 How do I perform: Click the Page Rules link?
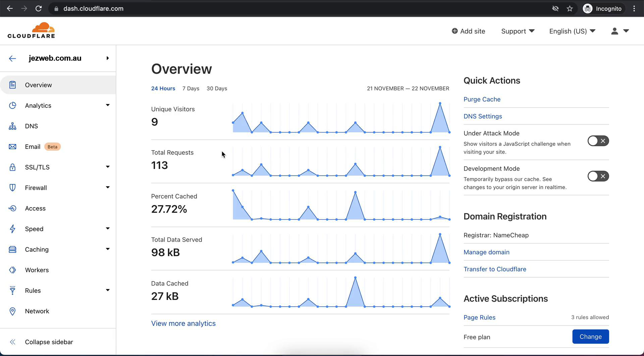(479, 317)
